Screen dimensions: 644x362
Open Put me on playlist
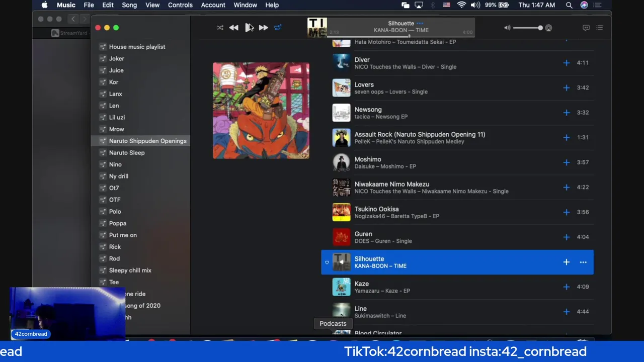click(x=123, y=235)
